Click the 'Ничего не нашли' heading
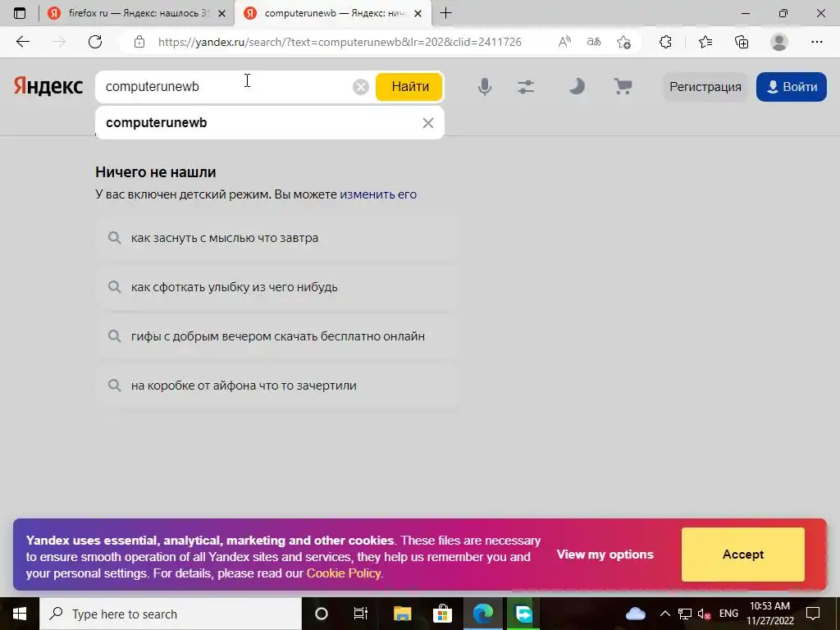 pos(156,172)
